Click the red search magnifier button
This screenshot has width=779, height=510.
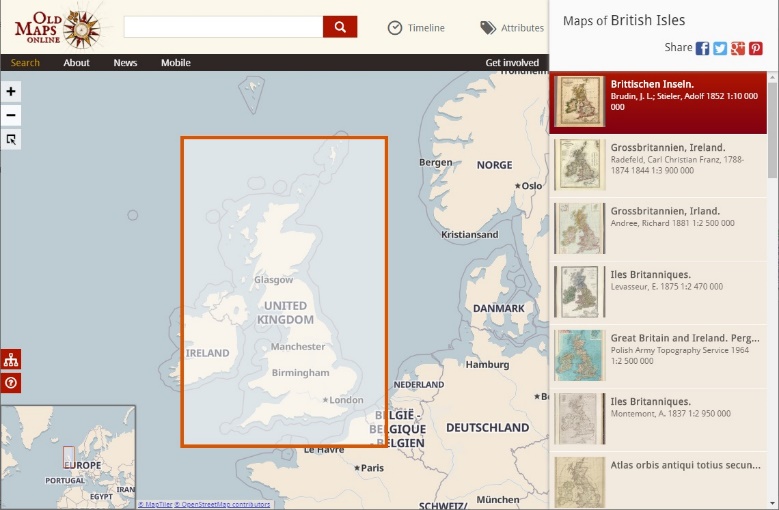(340, 27)
